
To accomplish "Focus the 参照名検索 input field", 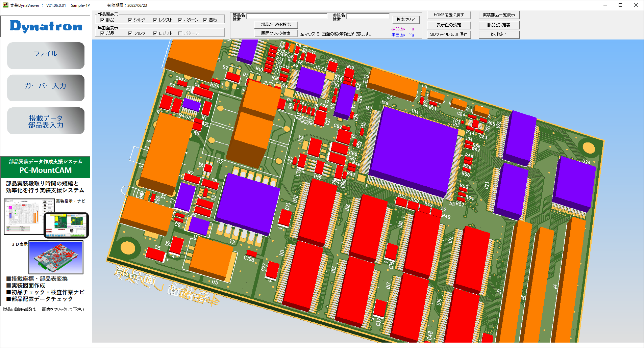I will 368,16.
